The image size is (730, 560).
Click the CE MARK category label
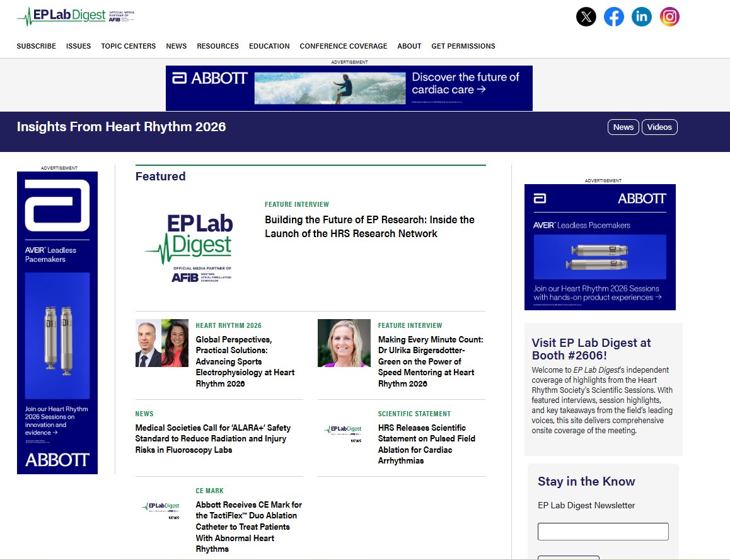(x=209, y=491)
